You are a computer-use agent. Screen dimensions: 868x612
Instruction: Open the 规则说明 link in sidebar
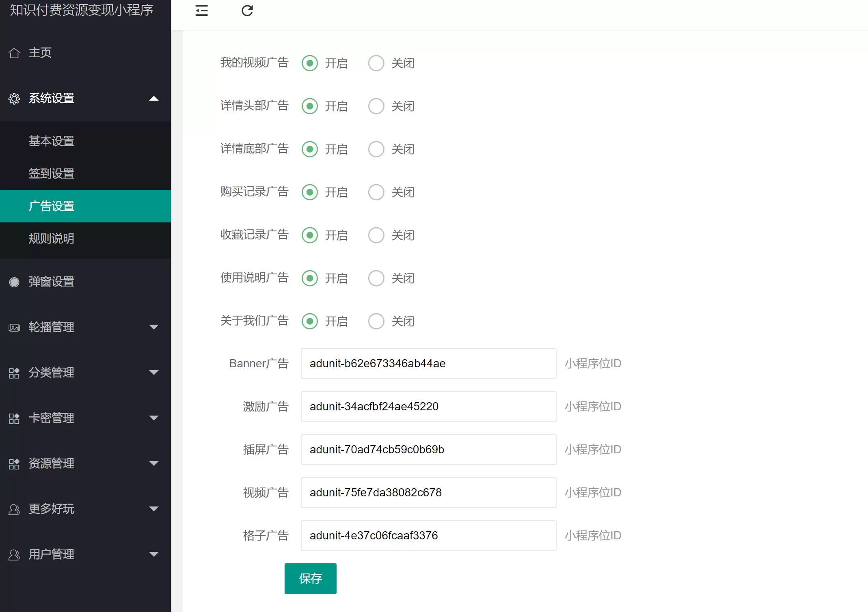tap(52, 239)
